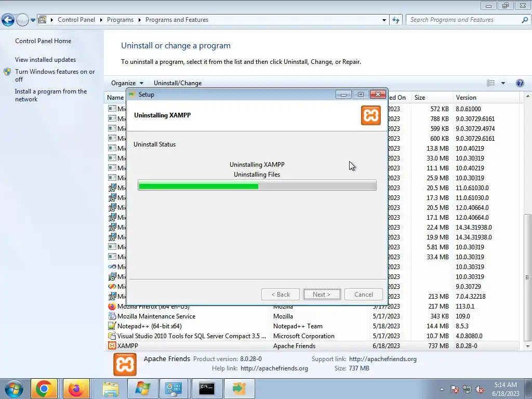Click version 14.34.31938.0 with 22.4 MB
The width and height of the screenshot is (532, 399).
[474, 228]
